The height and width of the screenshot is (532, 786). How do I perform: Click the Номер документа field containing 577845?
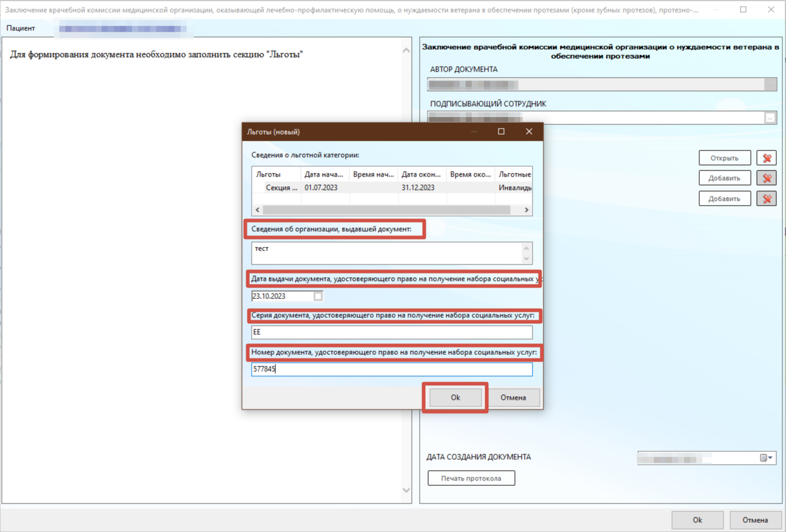[x=392, y=369]
